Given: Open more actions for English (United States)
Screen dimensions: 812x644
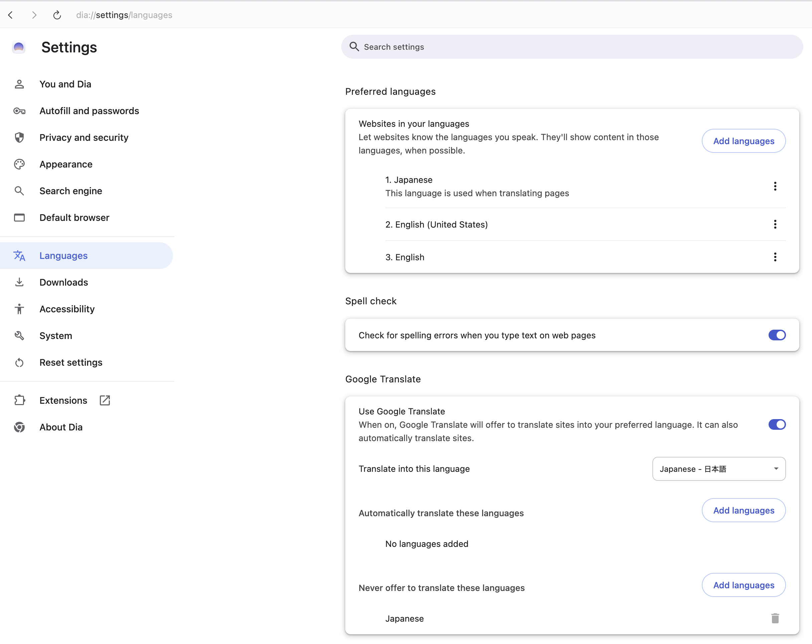Looking at the screenshot, I should point(775,224).
